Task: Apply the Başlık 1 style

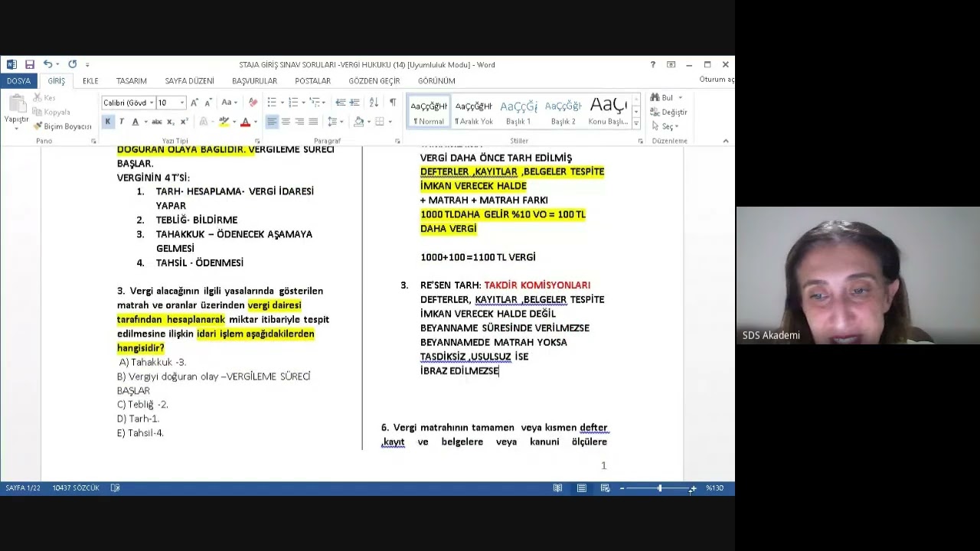Action: [x=518, y=112]
